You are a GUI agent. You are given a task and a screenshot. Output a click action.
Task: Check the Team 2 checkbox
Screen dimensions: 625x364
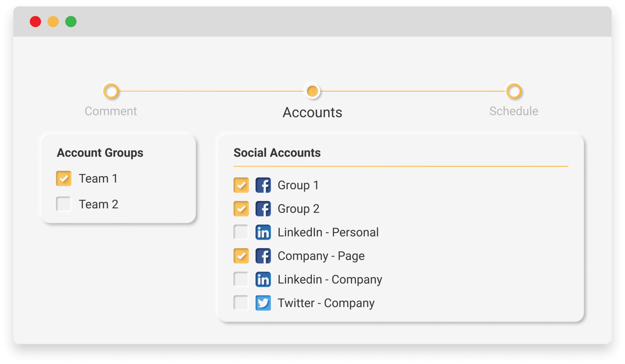(x=63, y=204)
